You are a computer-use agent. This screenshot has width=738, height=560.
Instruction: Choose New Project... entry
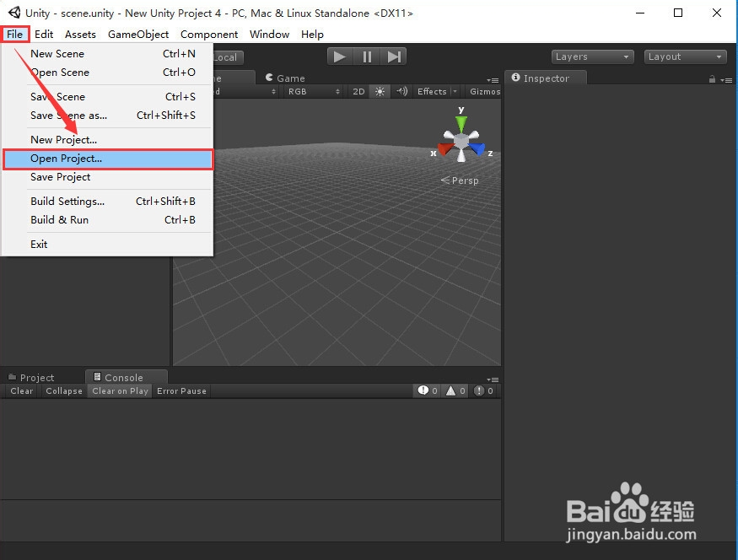(108, 140)
